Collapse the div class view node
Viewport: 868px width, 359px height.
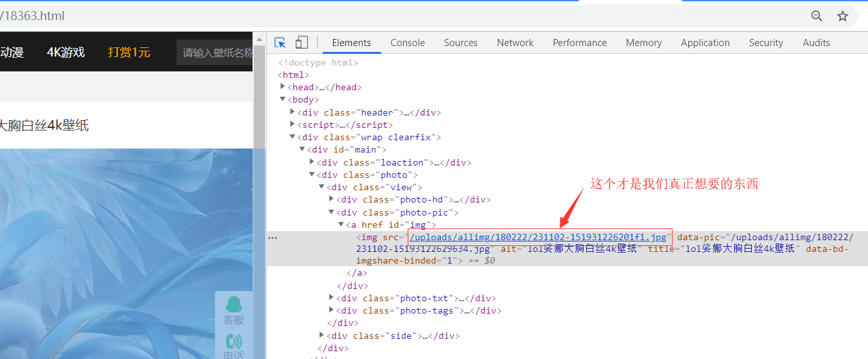pyautogui.click(x=321, y=187)
